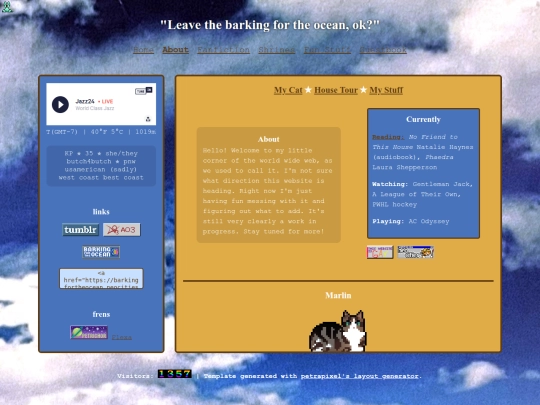Open the Fun Stuff page
The image size is (540, 405).
point(327,50)
